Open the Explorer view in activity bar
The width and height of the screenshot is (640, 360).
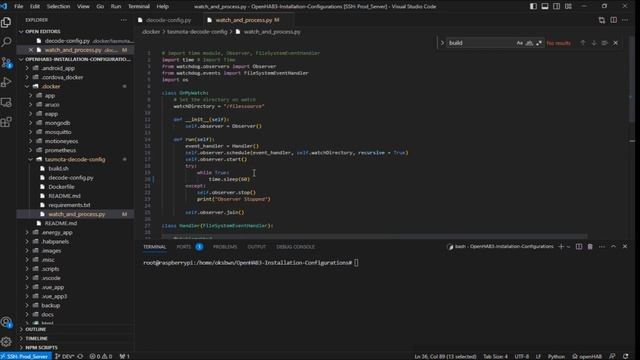tap(6, 22)
